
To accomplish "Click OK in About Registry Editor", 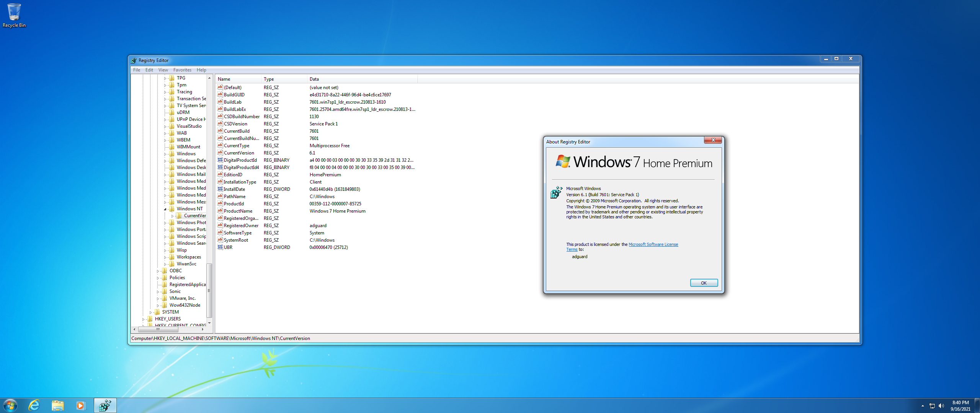I will click(x=704, y=283).
